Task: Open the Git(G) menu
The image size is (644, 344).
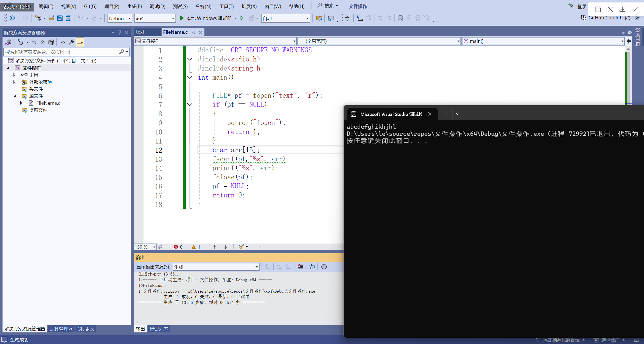Action: (x=90, y=6)
